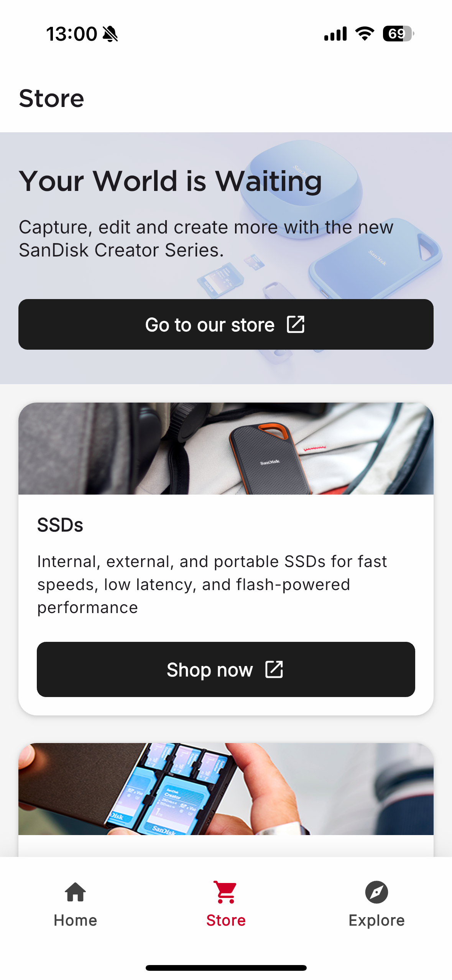Image resolution: width=452 pixels, height=980 pixels.
Task: Tap the home indicator bar at bottom
Action: (226, 968)
